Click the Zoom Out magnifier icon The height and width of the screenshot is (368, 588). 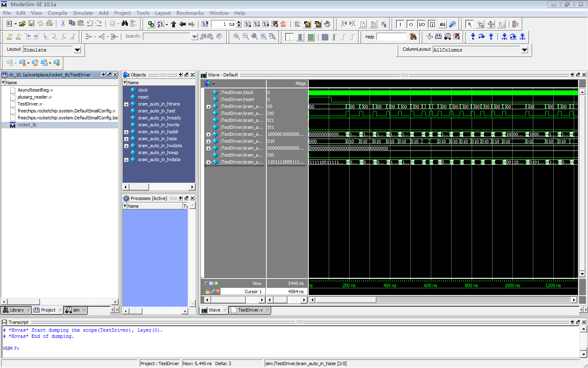[245, 36]
